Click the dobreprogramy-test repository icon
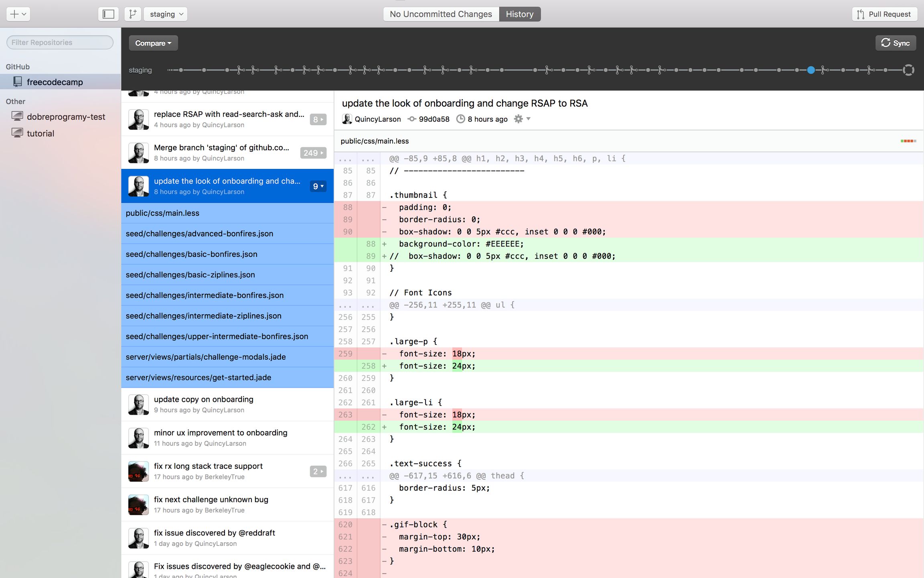Viewport: 924px width, 578px height. click(18, 116)
